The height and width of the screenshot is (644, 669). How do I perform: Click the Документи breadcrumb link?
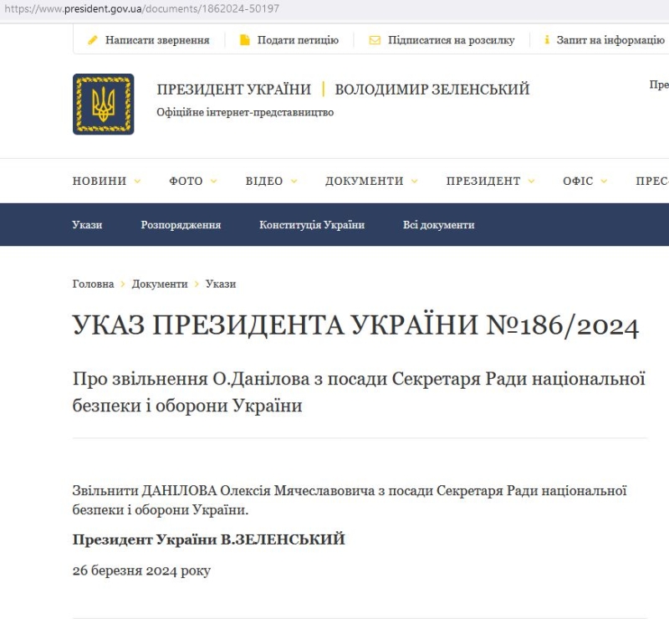coord(160,284)
